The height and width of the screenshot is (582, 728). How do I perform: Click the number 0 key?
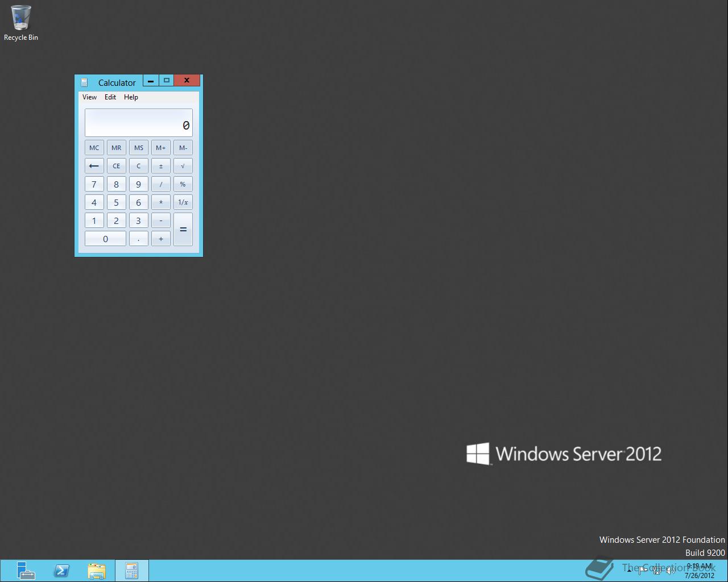(106, 239)
